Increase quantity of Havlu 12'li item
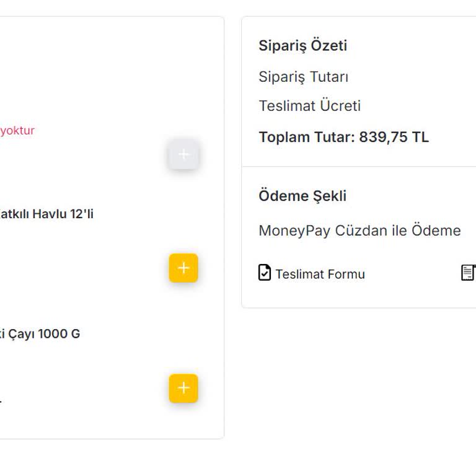The width and height of the screenshot is (476, 476). [183, 268]
